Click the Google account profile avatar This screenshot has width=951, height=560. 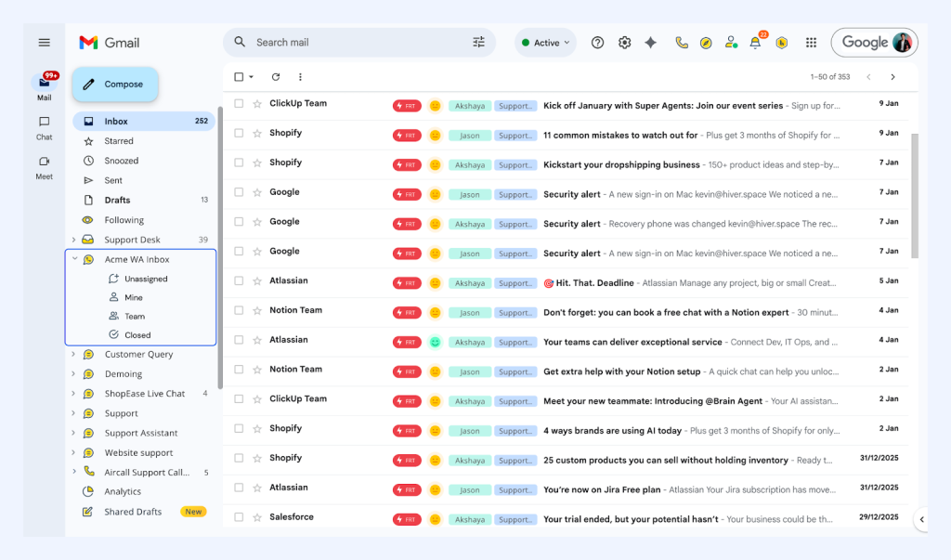click(x=902, y=43)
